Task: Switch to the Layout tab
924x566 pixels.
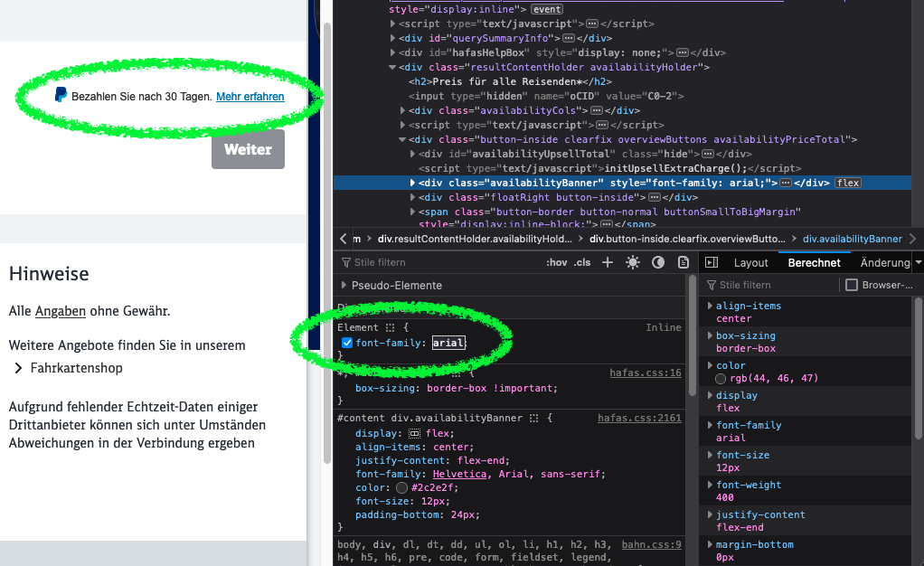Action: (750, 262)
